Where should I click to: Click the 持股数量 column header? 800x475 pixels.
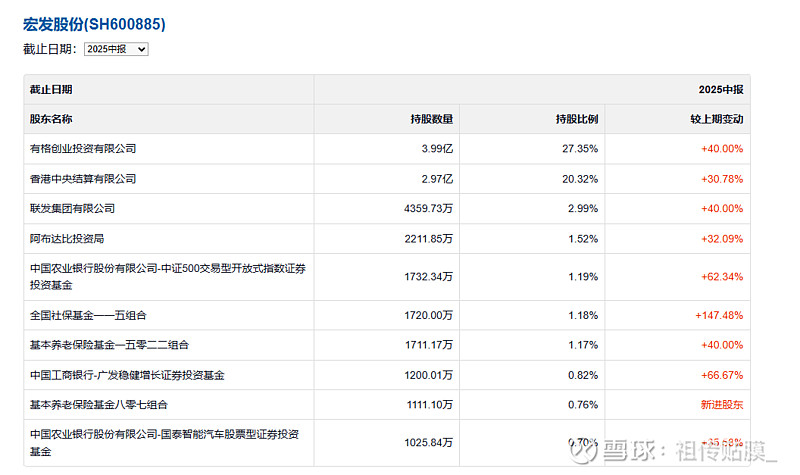(431, 119)
